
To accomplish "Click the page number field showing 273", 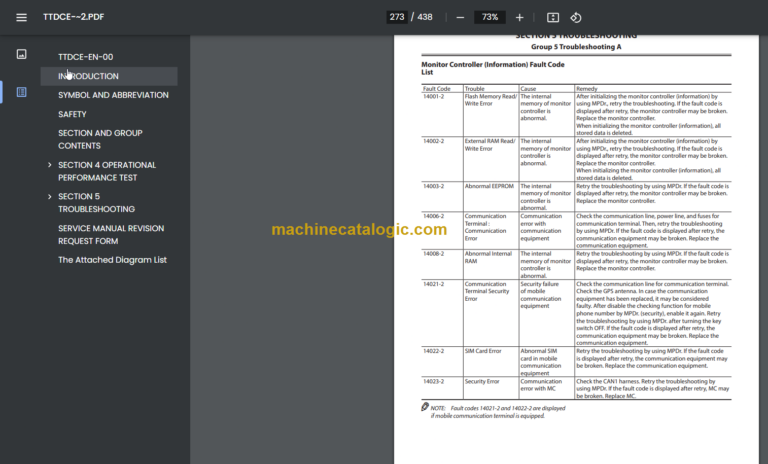I will pyautogui.click(x=397, y=17).
